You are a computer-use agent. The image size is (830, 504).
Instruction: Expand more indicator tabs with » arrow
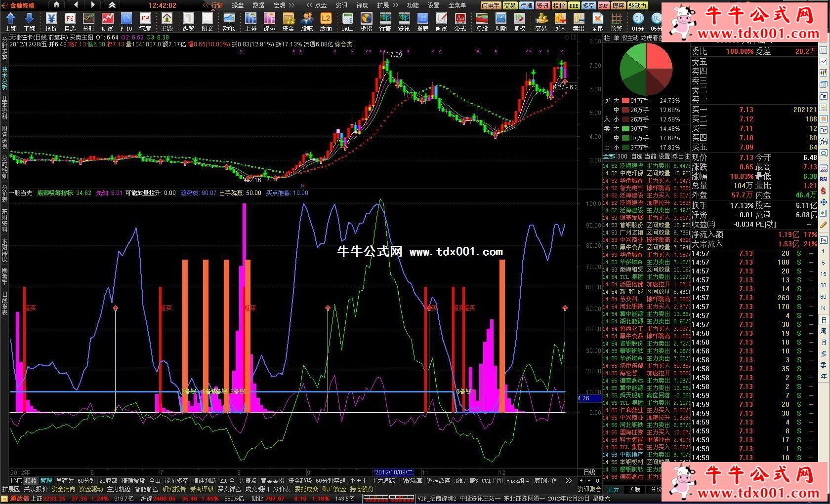click(x=569, y=480)
